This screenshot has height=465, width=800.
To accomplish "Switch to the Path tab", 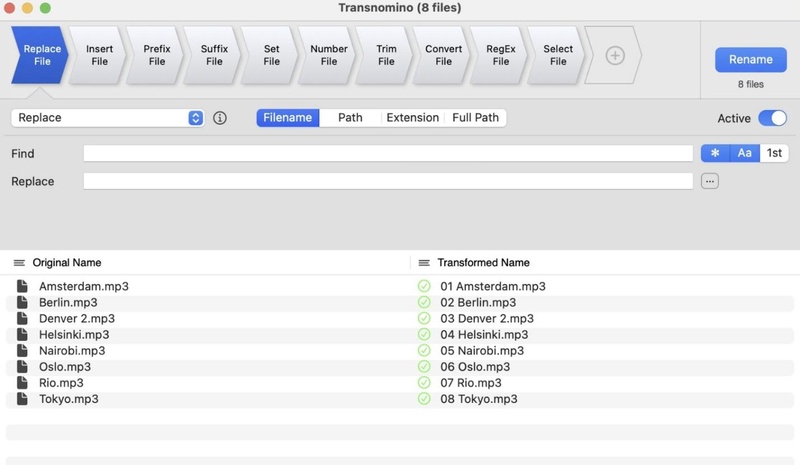I will point(350,118).
